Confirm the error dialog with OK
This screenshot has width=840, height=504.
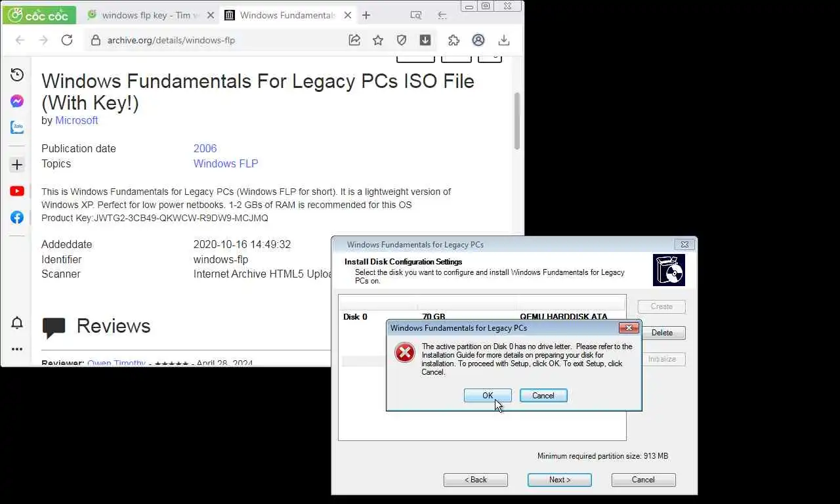click(x=488, y=396)
